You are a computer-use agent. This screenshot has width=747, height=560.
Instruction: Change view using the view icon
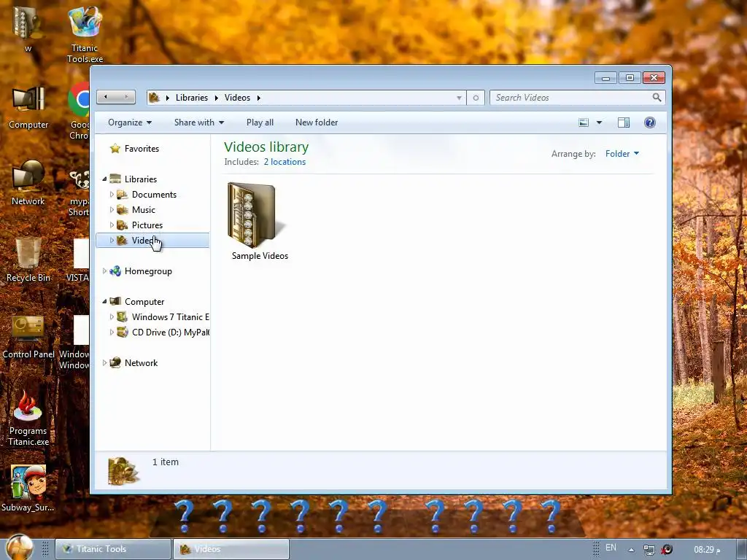coord(584,122)
